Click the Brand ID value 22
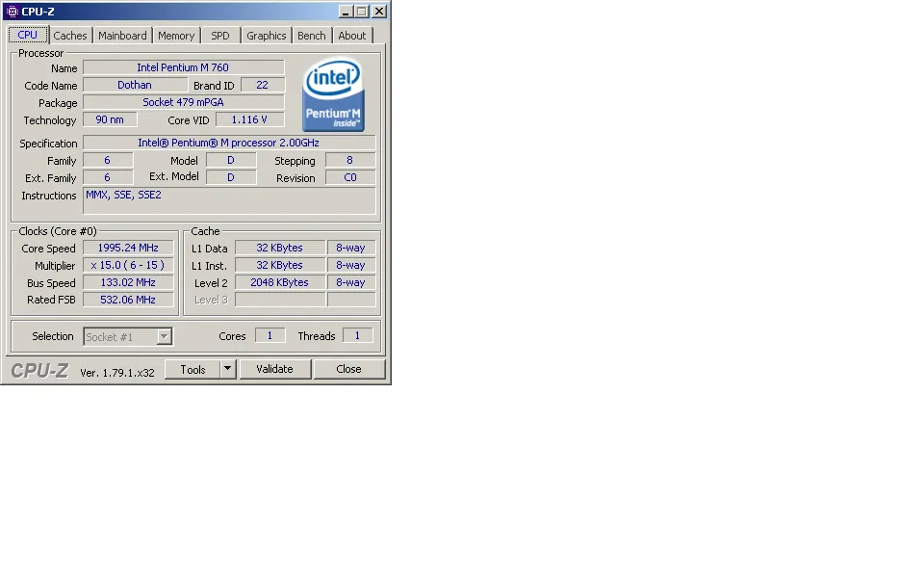 [262, 85]
